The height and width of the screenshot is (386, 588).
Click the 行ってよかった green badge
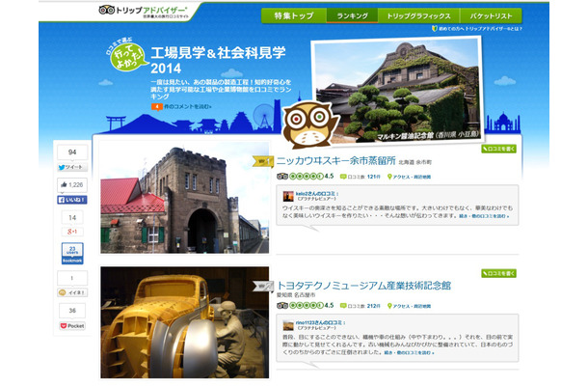point(126,56)
